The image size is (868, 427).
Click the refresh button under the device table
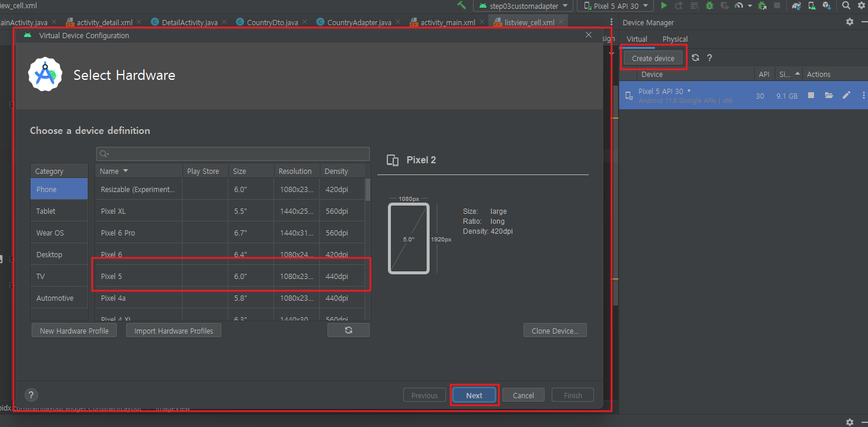pyautogui.click(x=349, y=330)
